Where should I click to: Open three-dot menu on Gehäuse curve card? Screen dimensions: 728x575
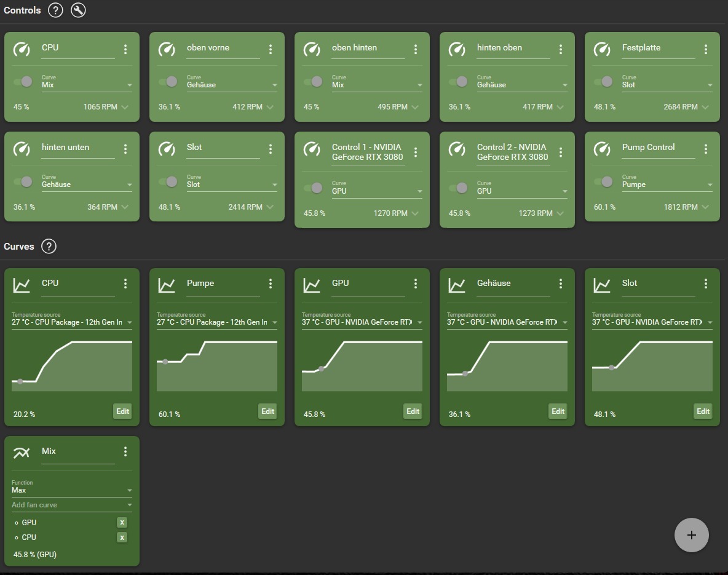(561, 284)
